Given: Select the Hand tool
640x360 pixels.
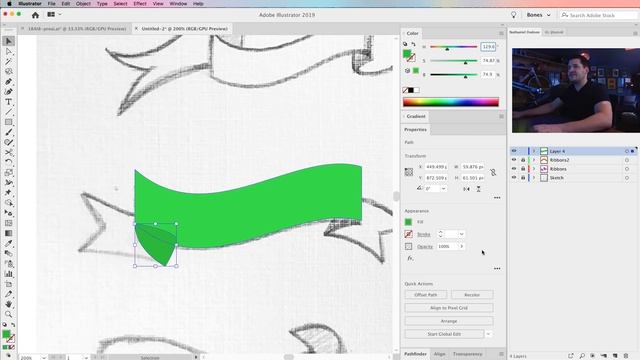Looking at the screenshot, I should click(9, 304).
